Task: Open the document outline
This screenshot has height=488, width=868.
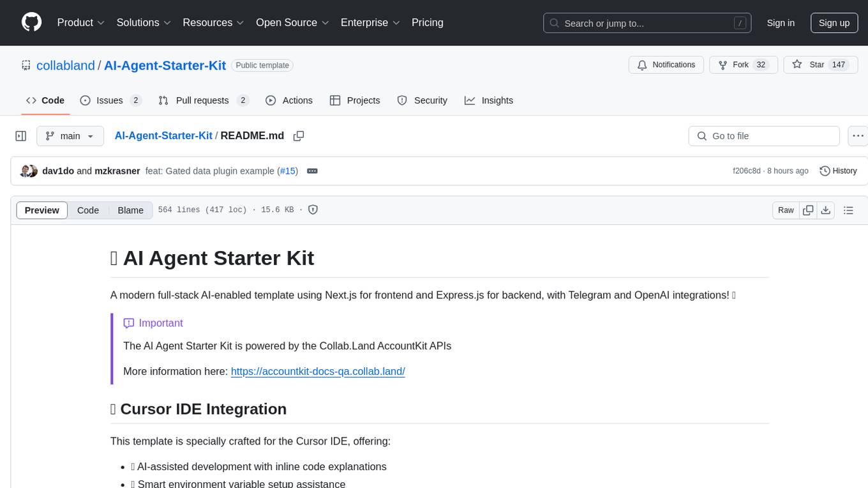Action: pos(848,210)
